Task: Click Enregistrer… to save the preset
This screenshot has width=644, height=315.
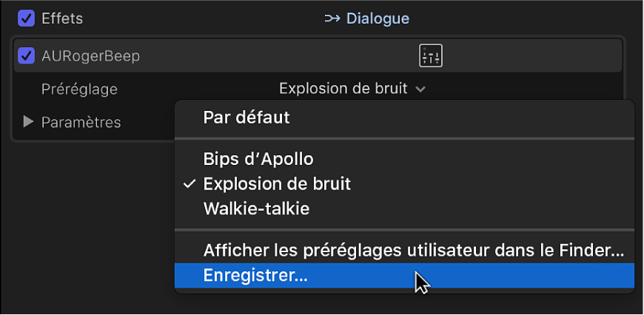Action: pyautogui.click(x=255, y=275)
